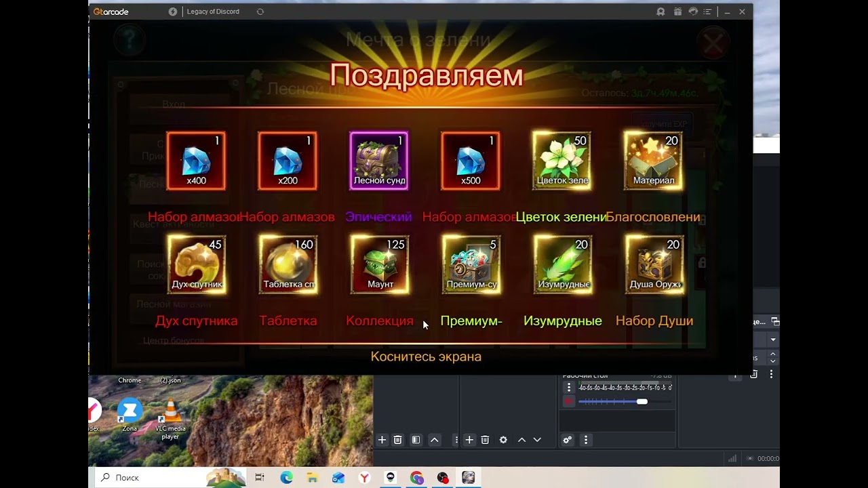Click the GTarcade logo
The image size is (868, 488).
tap(111, 12)
